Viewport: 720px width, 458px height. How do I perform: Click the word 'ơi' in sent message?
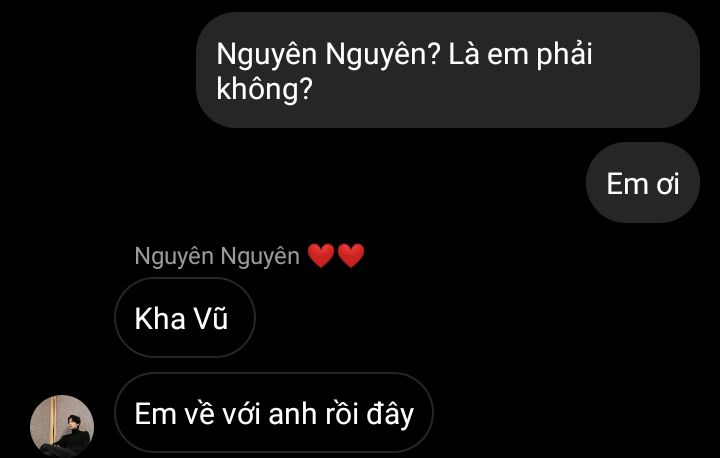[668, 184]
